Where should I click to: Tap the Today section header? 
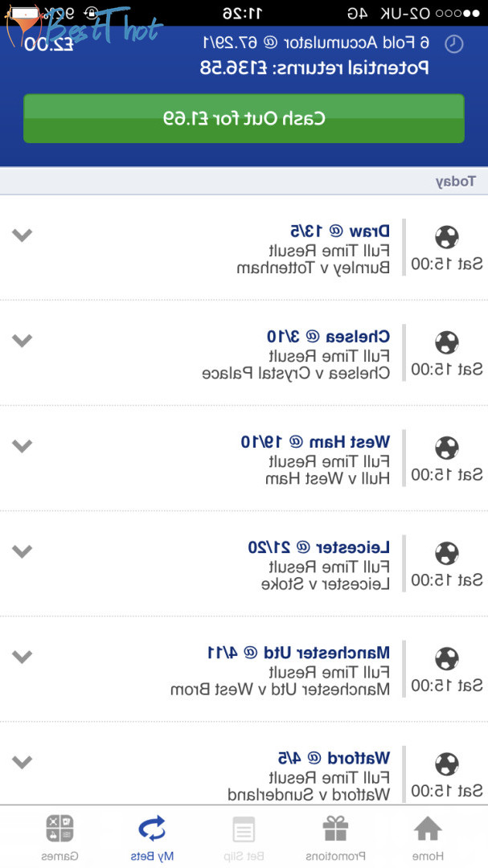(x=455, y=181)
